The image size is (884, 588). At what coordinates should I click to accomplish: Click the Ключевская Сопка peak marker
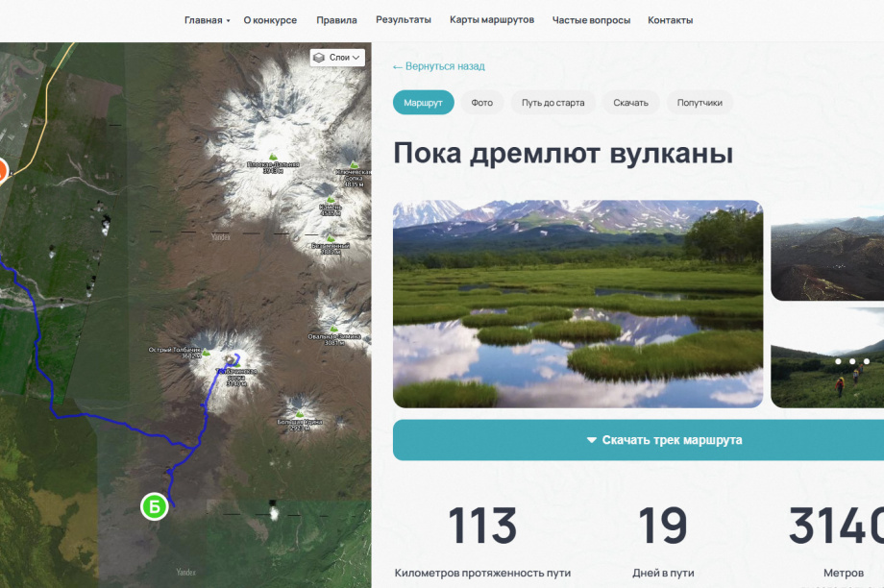(354, 164)
